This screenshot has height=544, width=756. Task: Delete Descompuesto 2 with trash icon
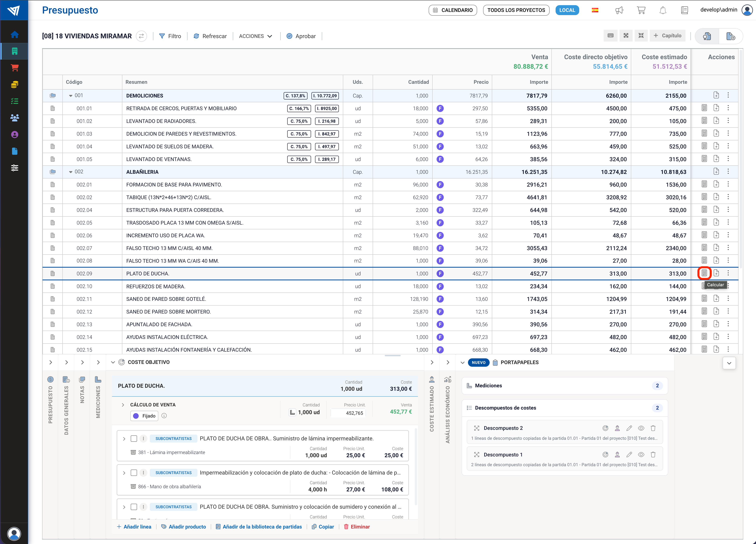(653, 428)
